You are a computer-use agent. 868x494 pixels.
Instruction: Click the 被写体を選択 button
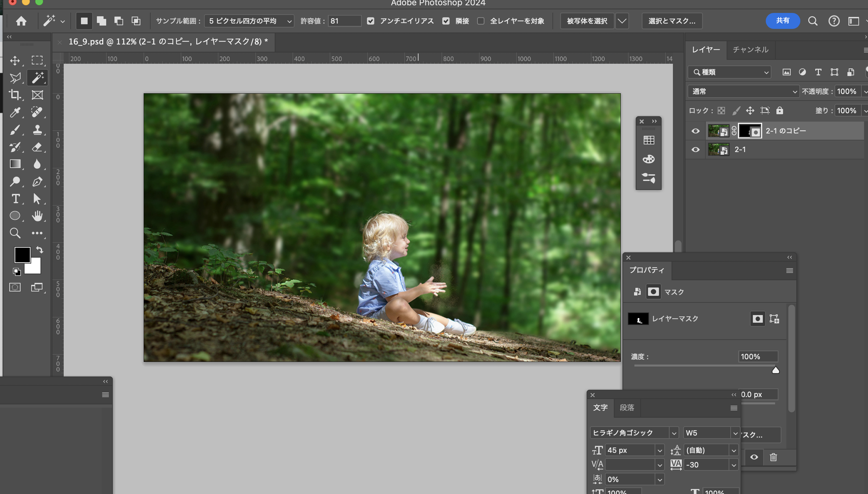(587, 21)
